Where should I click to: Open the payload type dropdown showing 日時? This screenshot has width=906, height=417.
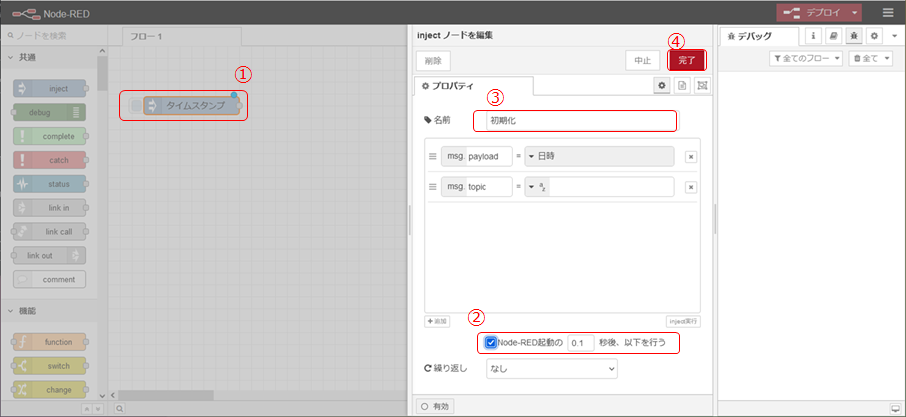(598, 156)
